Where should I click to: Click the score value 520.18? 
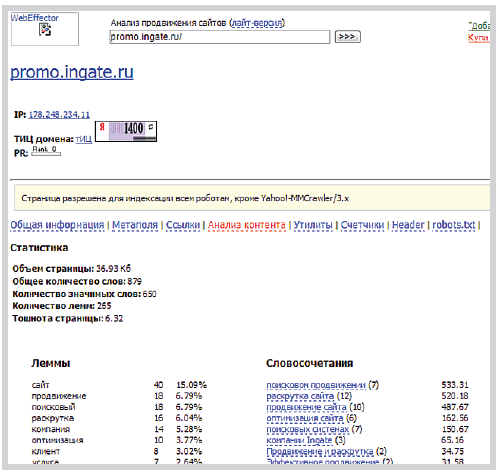[x=455, y=396]
